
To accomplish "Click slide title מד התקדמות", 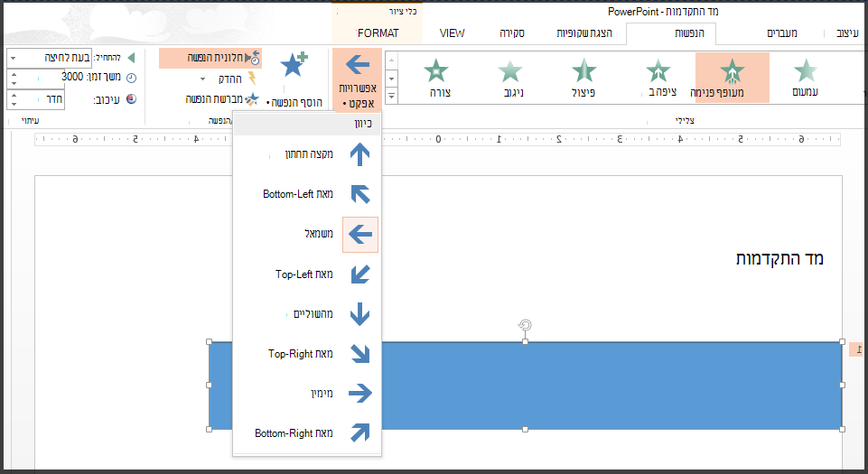I will 779,259.
